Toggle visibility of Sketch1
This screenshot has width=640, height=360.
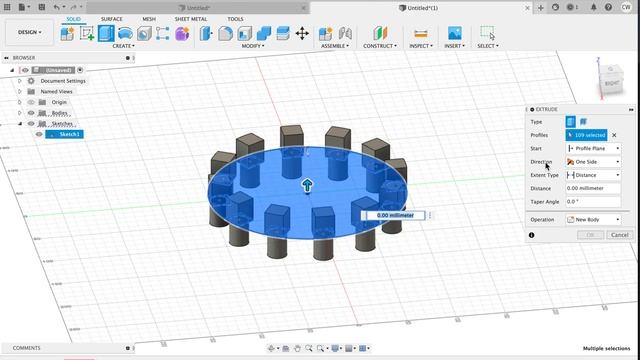coord(39,134)
